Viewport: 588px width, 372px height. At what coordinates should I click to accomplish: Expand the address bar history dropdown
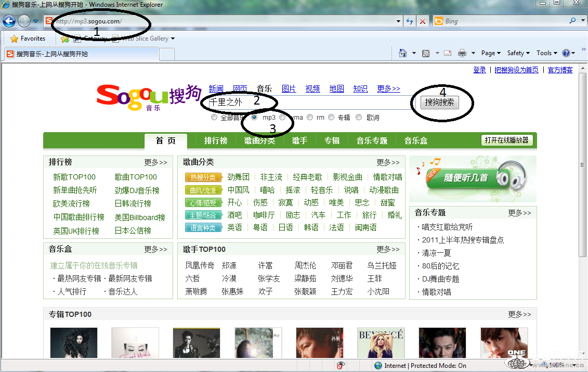[398, 21]
